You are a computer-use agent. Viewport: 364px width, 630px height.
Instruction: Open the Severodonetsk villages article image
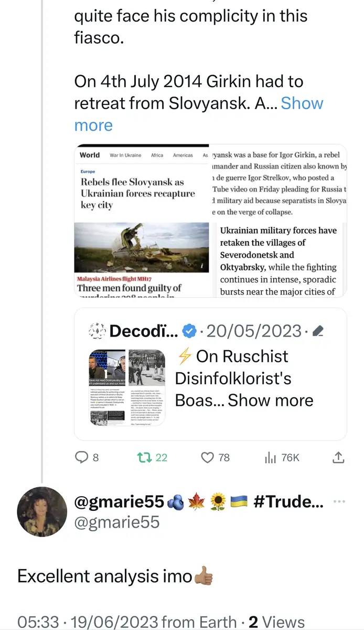click(279, 261)
